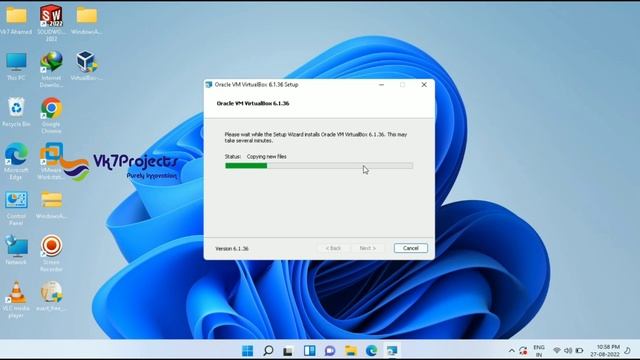Screen dimensions: 640x360
Task: Open Microsoft Edge from the taskbar
Action: 371,350
